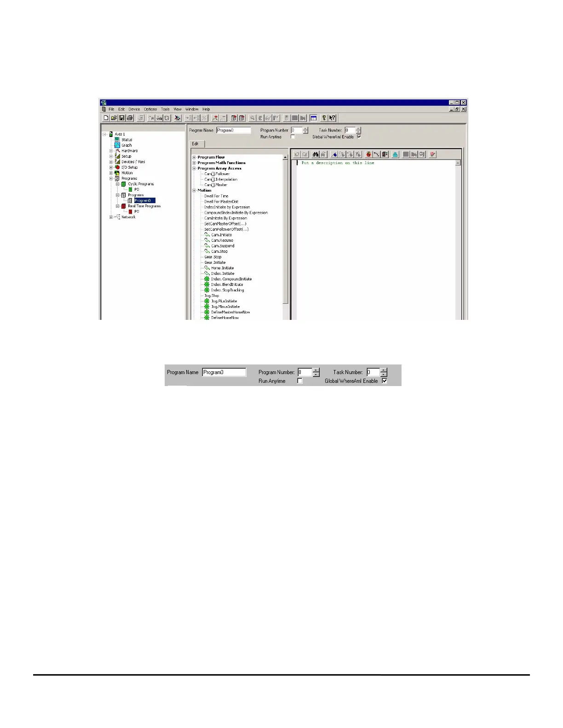Viewport: 563px width, 728px height.
Task: Select the Cam[].Follower item
Action: click(x=217, y=174)
